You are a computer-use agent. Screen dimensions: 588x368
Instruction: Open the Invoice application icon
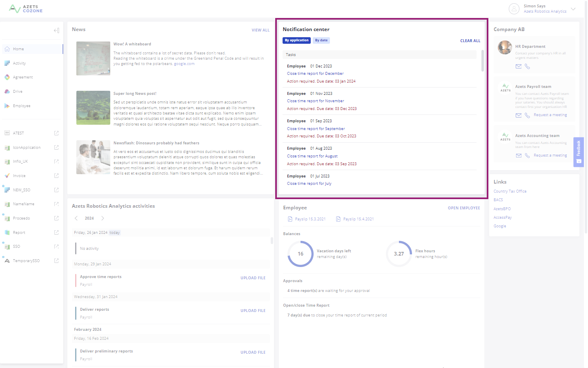pyautogui.click(x=7, y=175)
